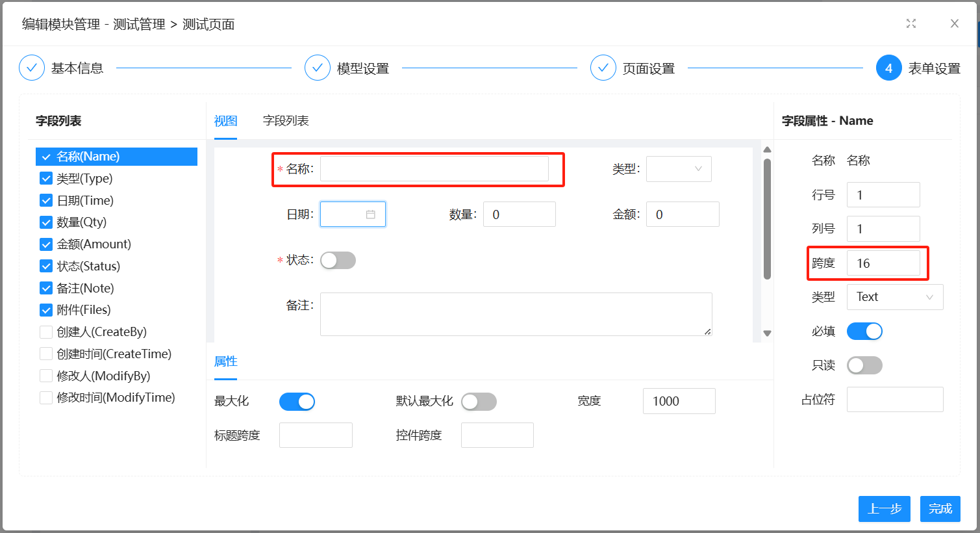Close the 编辑模块管理 dialog
The width and height of the screenshot is (980, 533).
(955, 23)
